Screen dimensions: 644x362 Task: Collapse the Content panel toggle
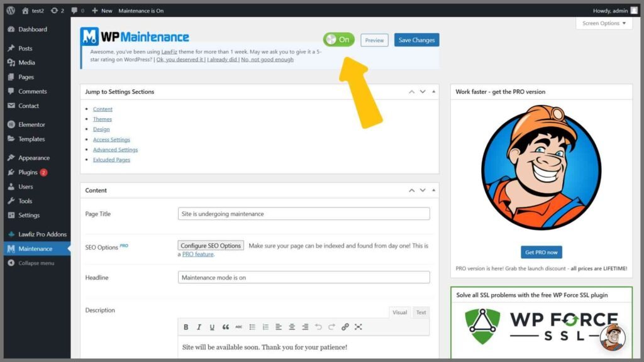(x=434, y=190)
